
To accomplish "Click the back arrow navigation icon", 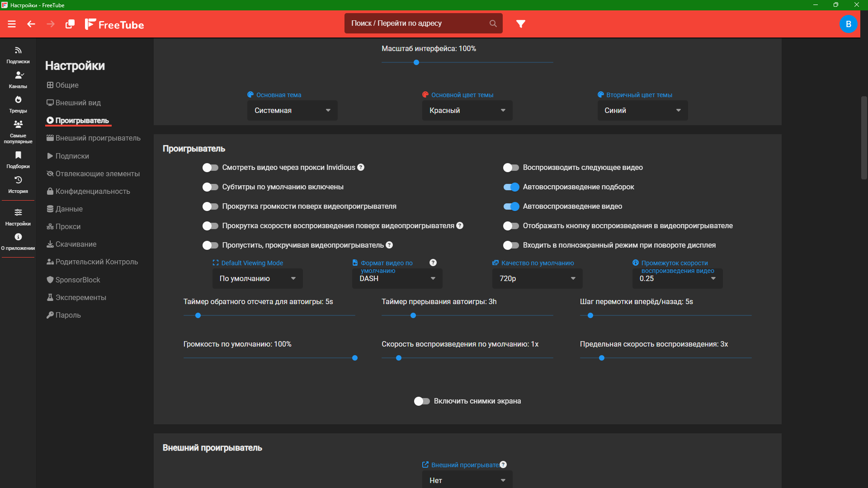I will (31, 24).
